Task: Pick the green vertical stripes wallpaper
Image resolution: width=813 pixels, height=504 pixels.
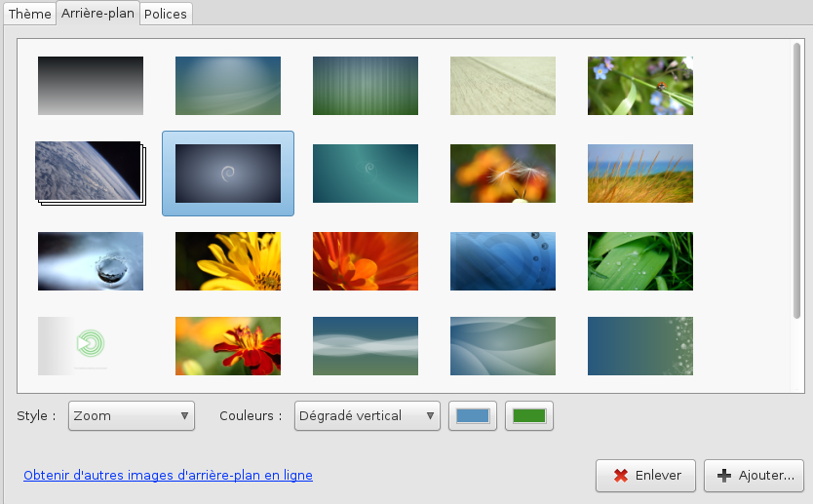Action: tap(365, 86)
